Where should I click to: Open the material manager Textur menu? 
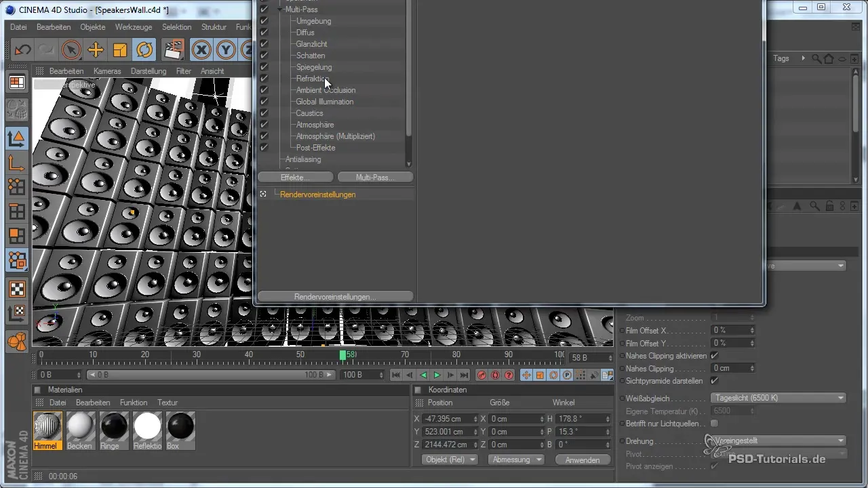click(x=167, y=403)
